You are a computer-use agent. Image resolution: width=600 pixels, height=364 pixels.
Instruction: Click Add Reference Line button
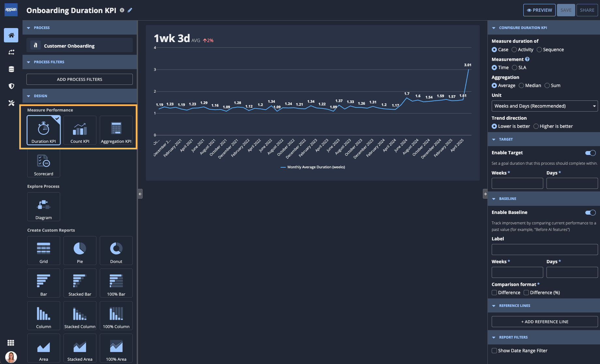pos(545,322)
